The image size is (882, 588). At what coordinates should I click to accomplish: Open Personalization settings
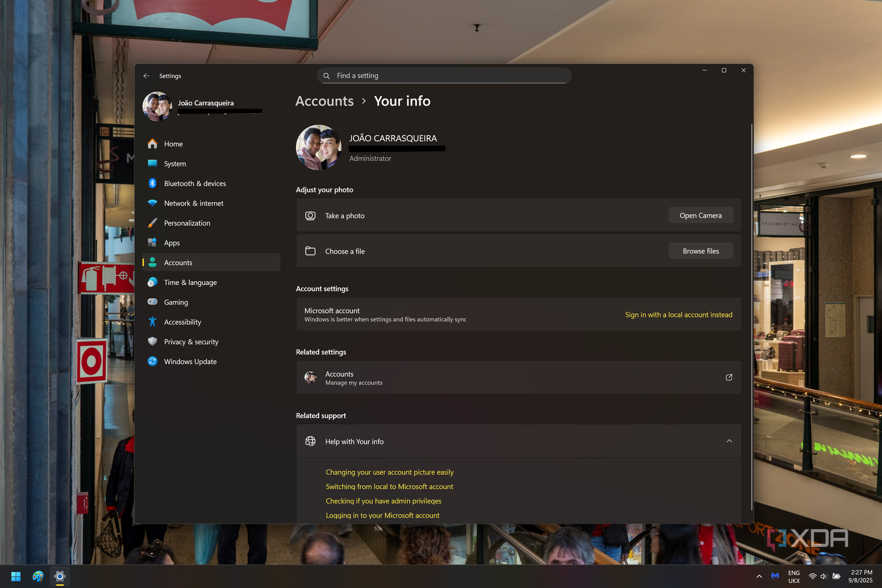pos(187,223)
